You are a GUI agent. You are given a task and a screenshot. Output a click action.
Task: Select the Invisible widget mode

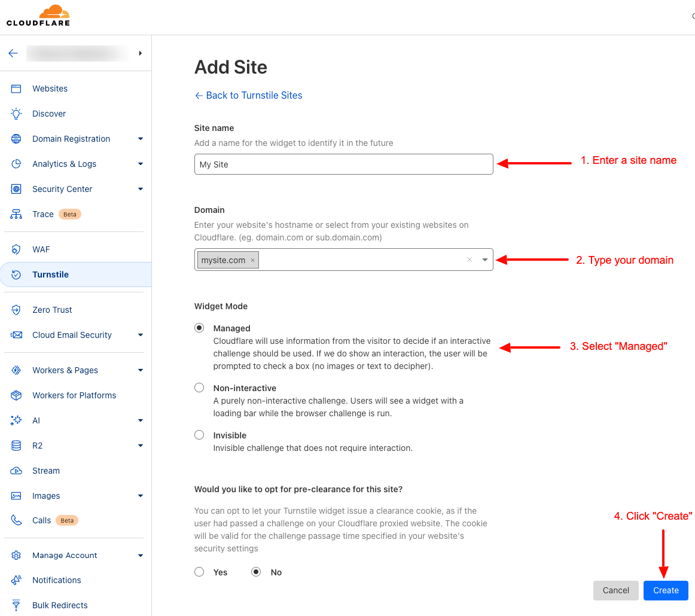coord(199,435)
